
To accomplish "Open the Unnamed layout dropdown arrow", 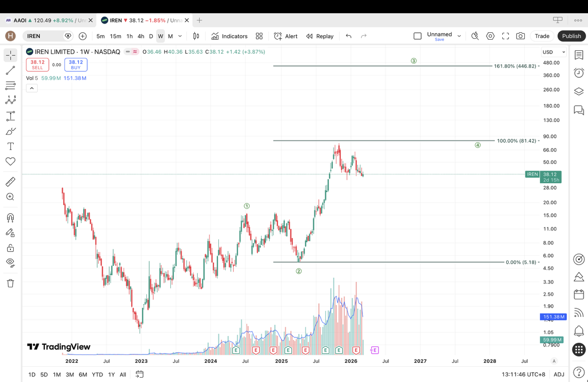I will coord(459,36).
